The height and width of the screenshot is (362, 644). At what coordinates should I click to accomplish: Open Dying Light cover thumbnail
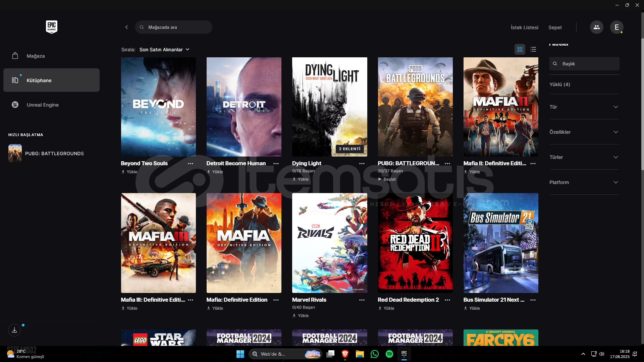pos(330,107)
